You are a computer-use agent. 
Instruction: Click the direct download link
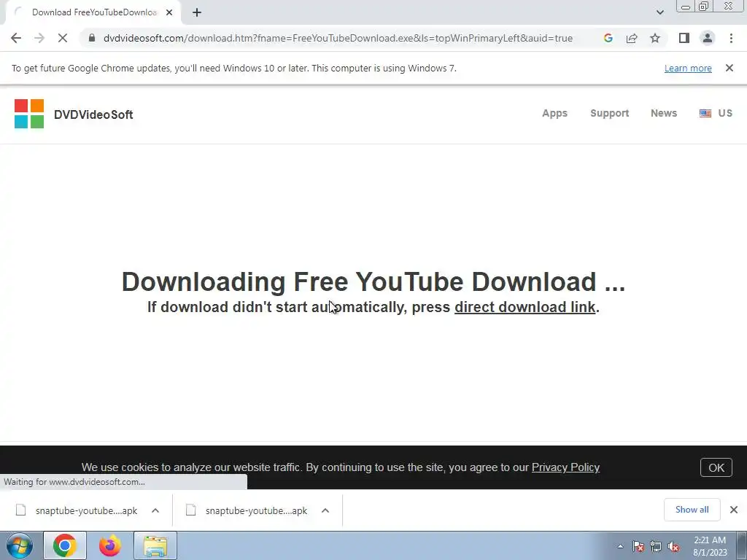coord(525,307)
